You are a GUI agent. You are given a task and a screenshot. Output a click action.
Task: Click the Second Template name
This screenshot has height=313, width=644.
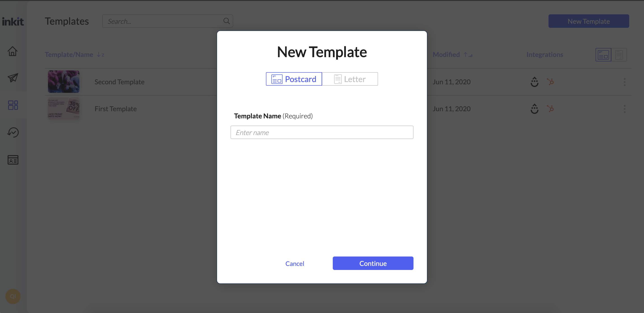[x=119, y=82]
